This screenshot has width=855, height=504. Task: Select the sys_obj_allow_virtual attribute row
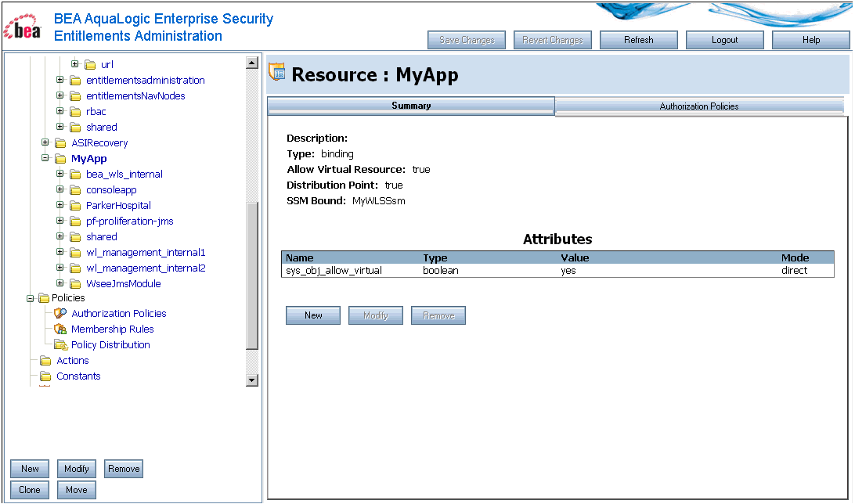[x=557, y=270]
